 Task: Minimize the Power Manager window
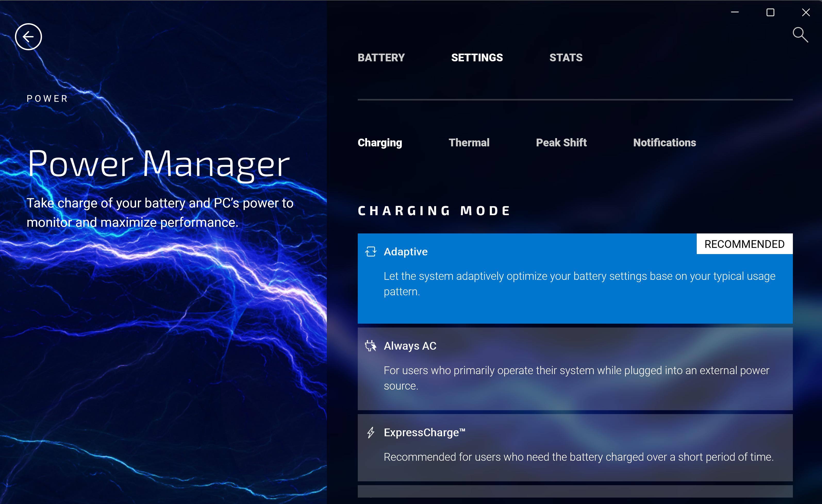pos(735,12)
